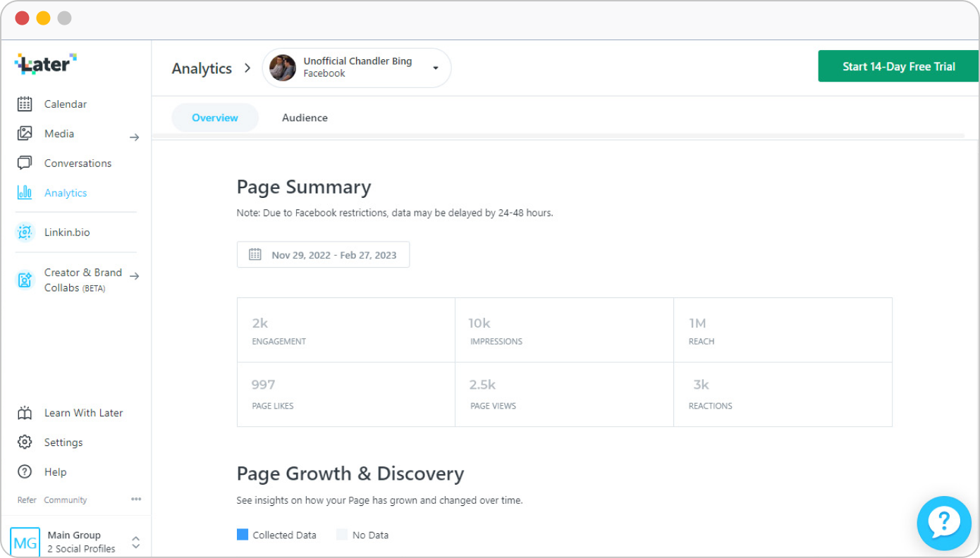Open the profile selector dropdown caret
Image resolution: width=980 pixels, height=558 pixels.
[435, 68]
